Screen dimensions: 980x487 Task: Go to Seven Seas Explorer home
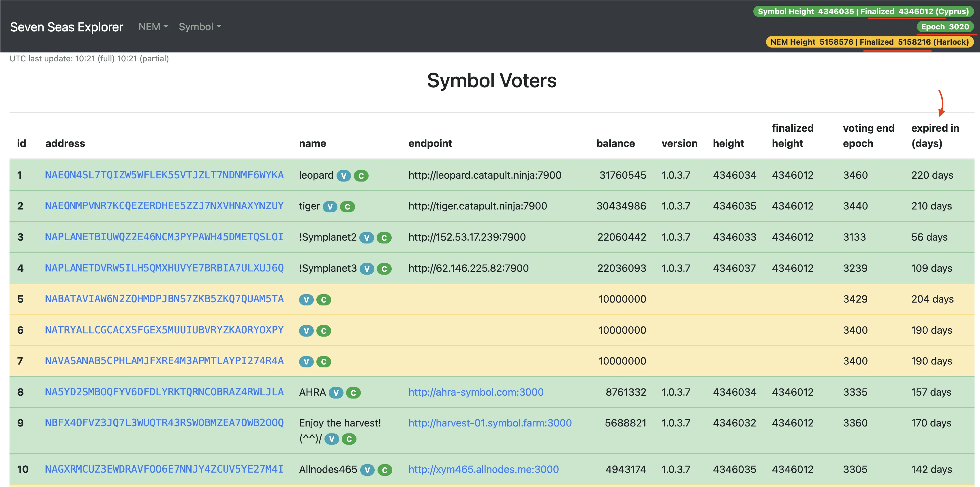67,27
